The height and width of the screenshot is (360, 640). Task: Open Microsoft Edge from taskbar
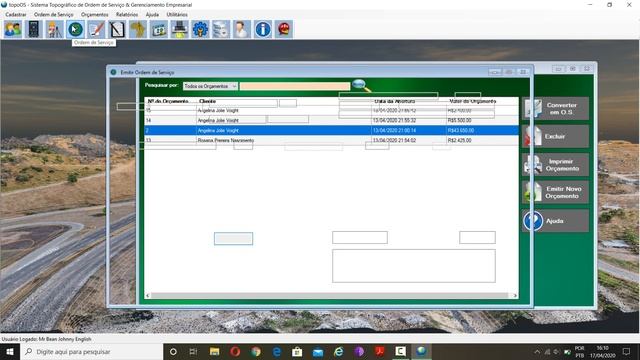[277, 351]
